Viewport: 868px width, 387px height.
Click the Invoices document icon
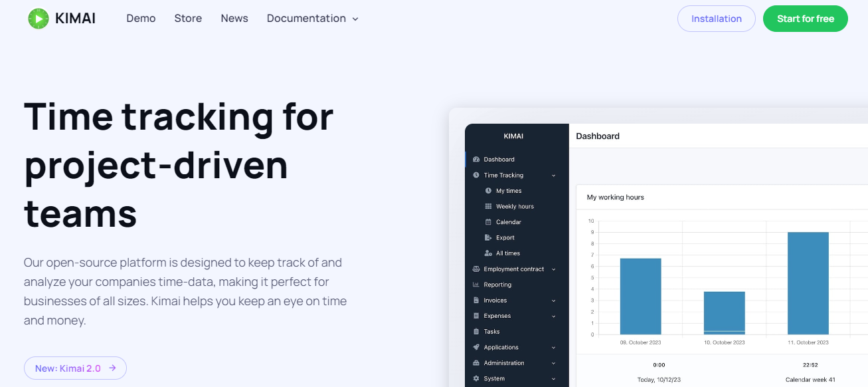coord(476,301)
